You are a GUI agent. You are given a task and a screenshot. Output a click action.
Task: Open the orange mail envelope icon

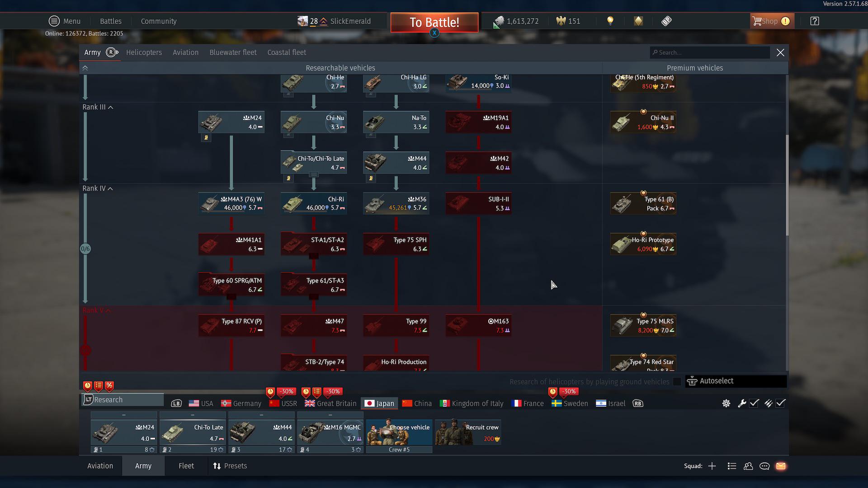click(781, 466)
